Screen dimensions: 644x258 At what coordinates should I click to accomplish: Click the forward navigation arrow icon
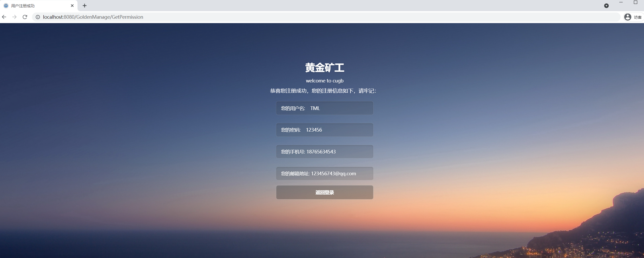click(14, 17)
